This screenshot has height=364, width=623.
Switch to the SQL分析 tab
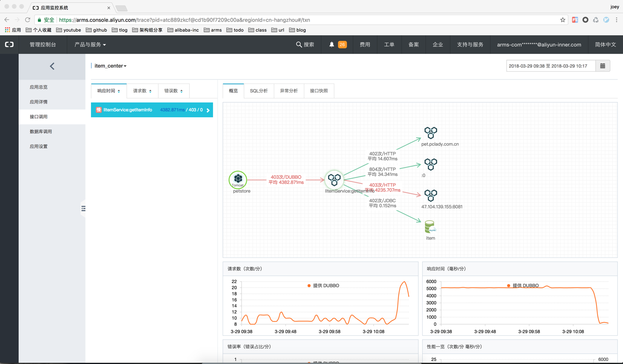(x=259, y=91)
